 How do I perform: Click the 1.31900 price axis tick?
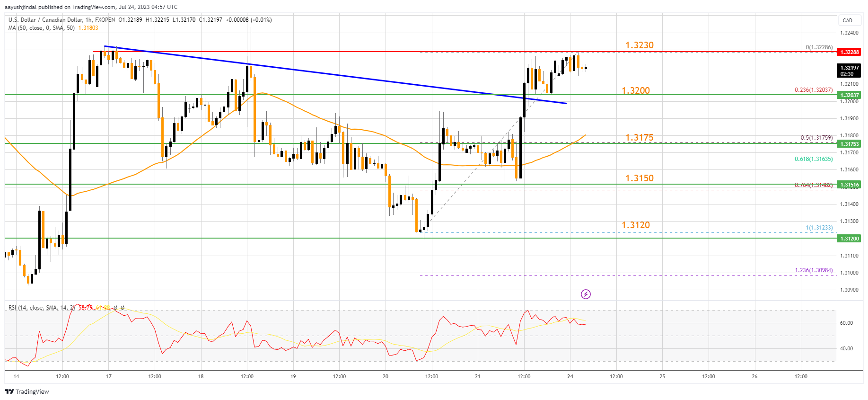click(x=849, y=118)
